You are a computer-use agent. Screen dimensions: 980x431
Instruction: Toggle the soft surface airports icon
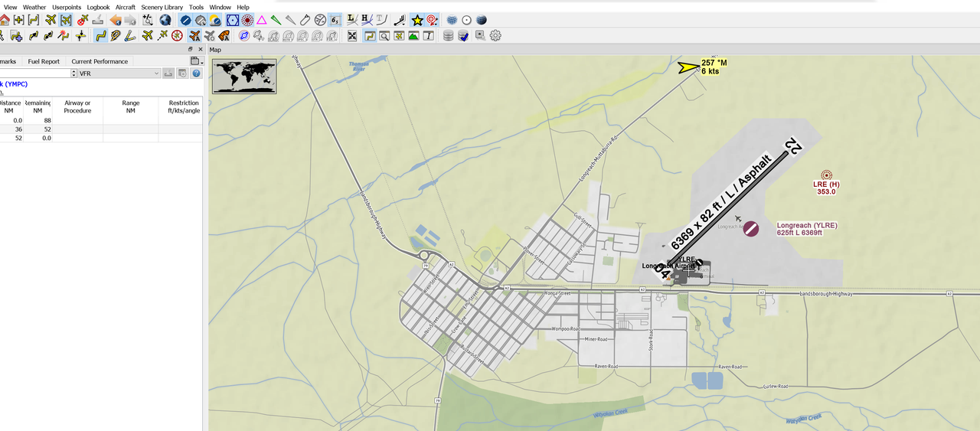200,20
